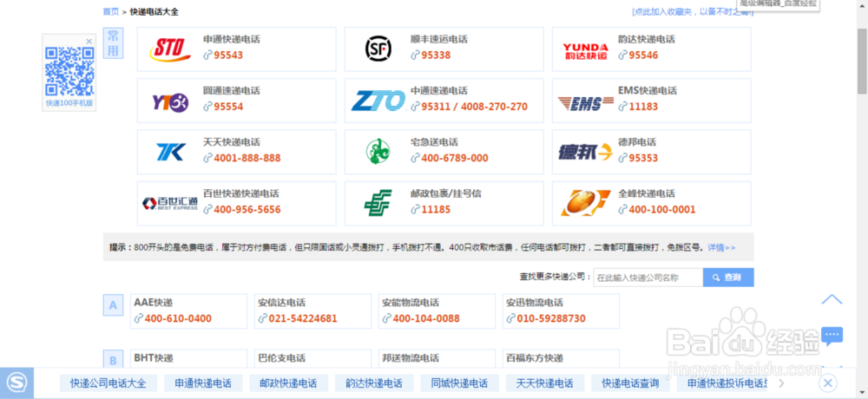Image resolution: width=868 pixels, height=399 pixels.
Task: Jump to letter B section
Action: click(113, 360)
